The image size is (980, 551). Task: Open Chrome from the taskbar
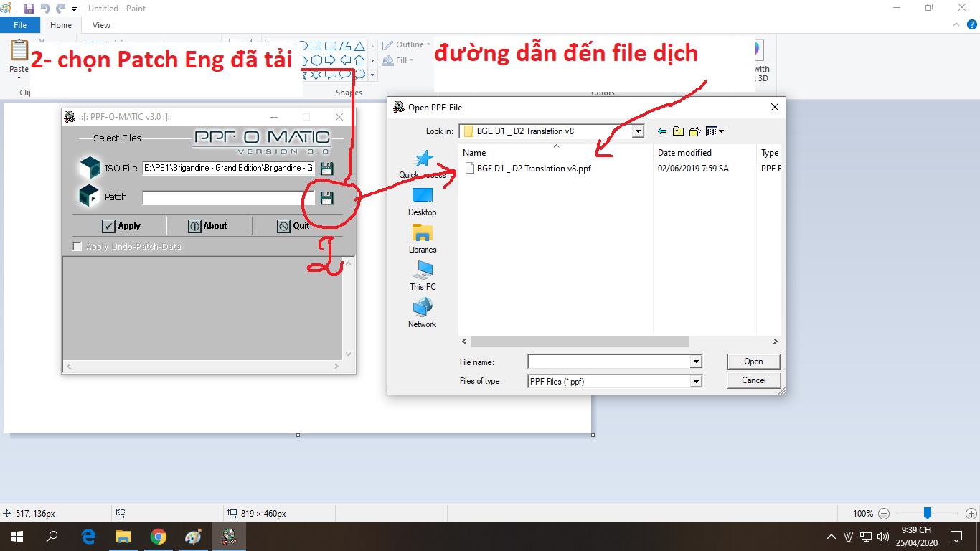click(159, 537)
